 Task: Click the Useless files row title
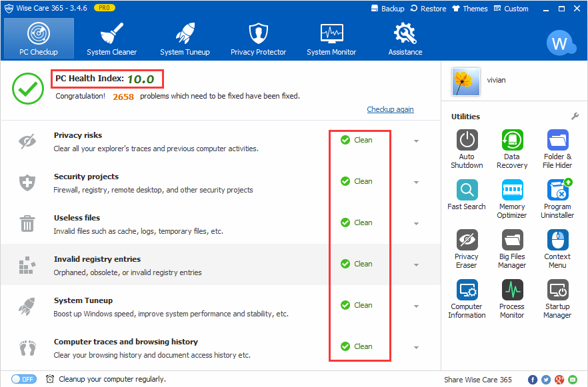click(x=77, y=218)
